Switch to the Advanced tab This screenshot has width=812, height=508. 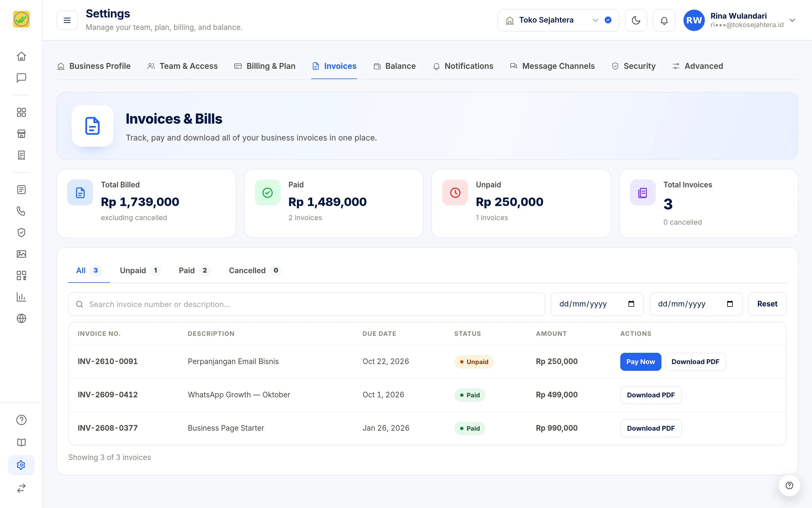pos(698,66)
